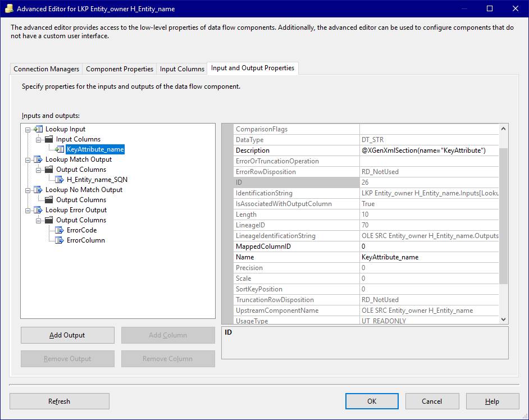Select the UpstreamComponentName property row
The height and width of the screenshot is (420, 529).
tap(366, 311)
